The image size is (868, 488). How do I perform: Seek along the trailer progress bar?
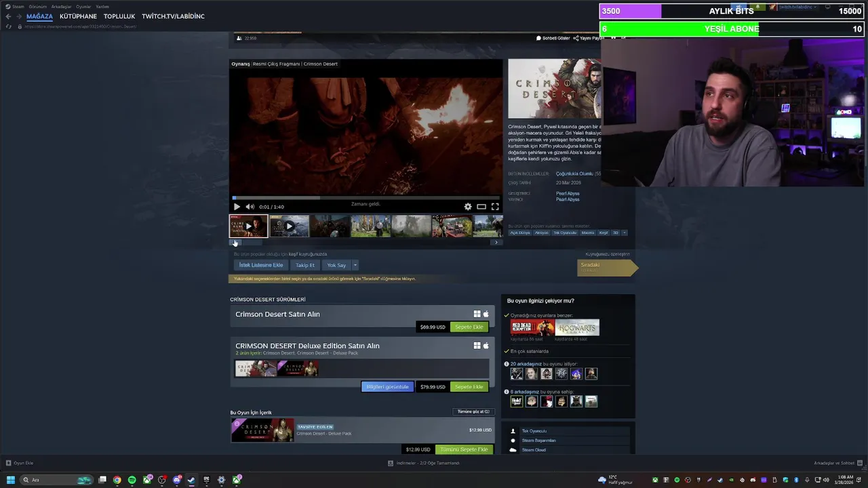[366, 198]
